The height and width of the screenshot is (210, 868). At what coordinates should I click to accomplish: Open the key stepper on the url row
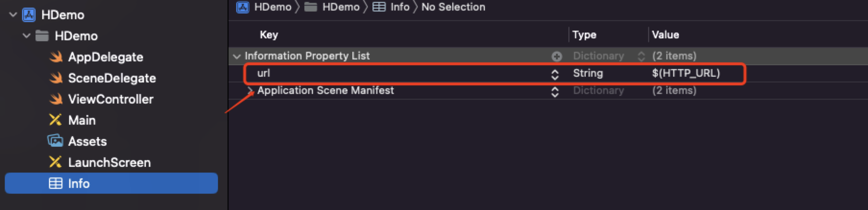[x=555, y=74]
